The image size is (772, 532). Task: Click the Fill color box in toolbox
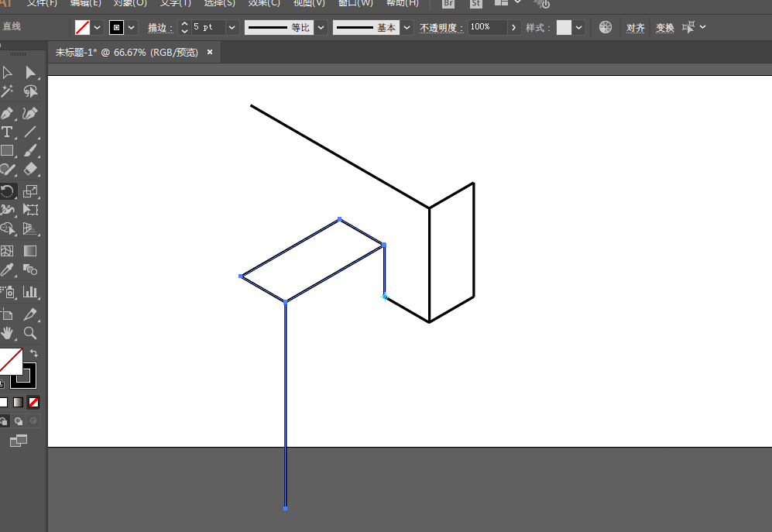tap(10, 361)
